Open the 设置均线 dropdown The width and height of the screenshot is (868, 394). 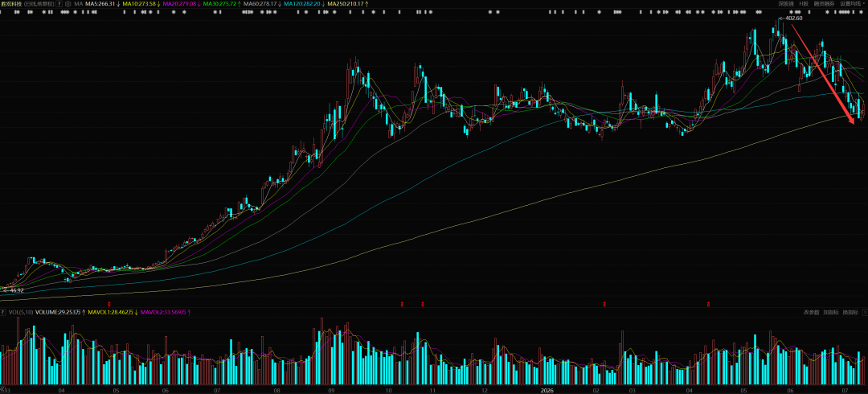(853, 3)
